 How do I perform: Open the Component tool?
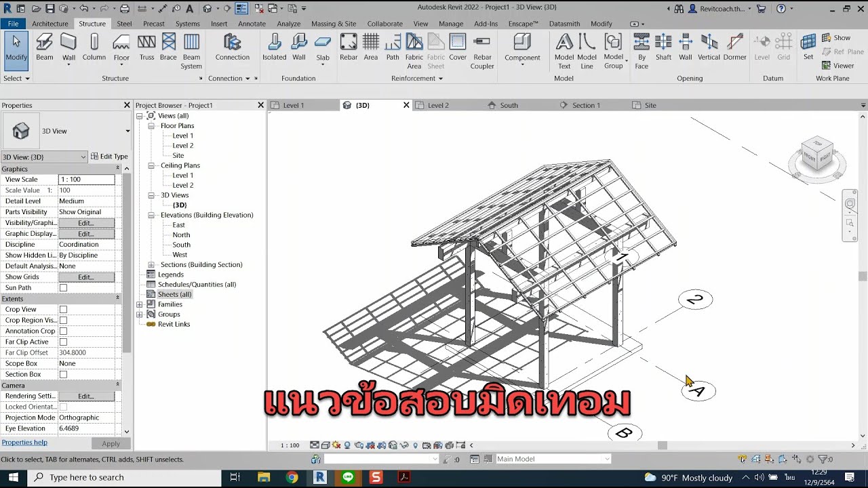[x=522, y=48]
